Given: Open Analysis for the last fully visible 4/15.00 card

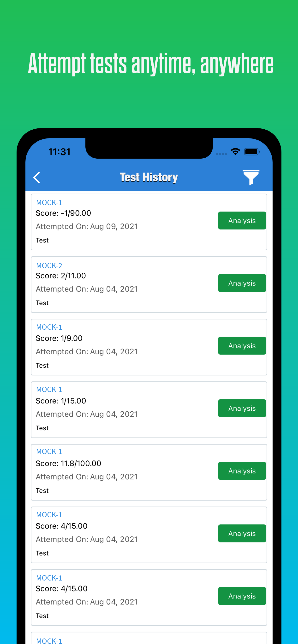Looking at the screenshot, I should [242, 596].
